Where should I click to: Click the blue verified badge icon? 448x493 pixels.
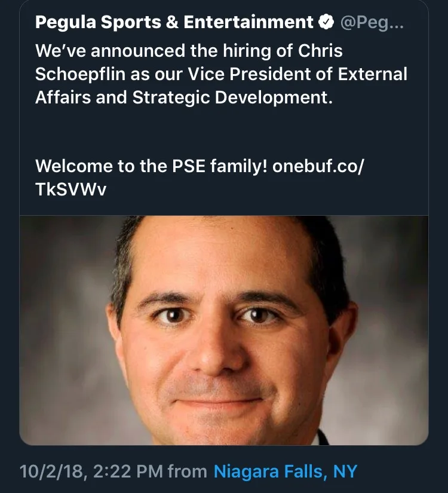(x=326, y=22)
